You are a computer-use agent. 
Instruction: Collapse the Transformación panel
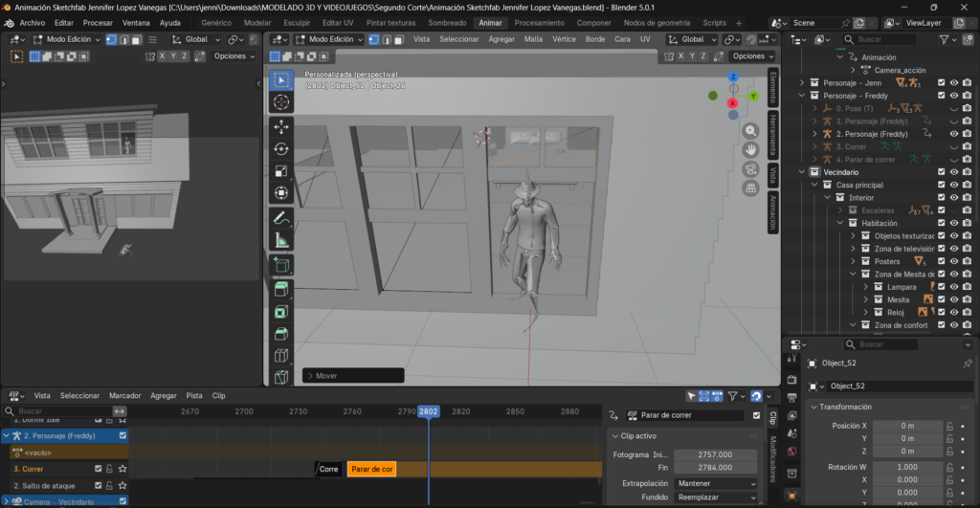tap(813, 407)
